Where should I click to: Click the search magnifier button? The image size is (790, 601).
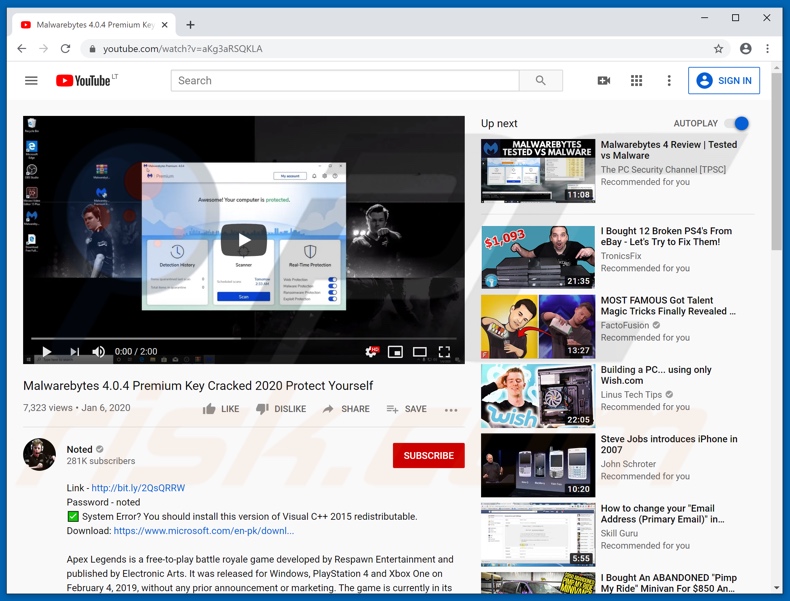tap(541, 81)
